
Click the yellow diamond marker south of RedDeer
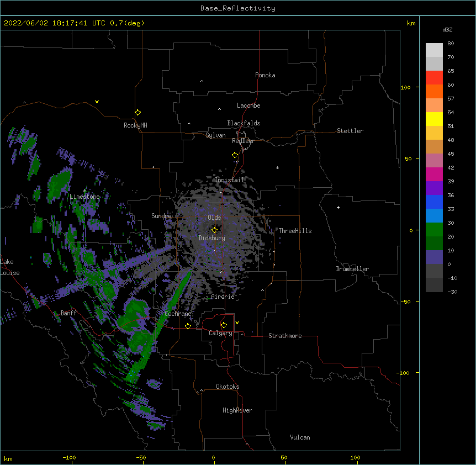coord(235,155)
